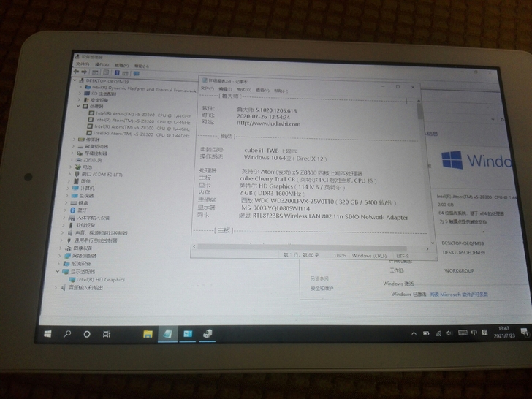Select the last Intel Atom x5-Z8300 processor entry
Viewport: 532px width, 399px height.
tap(137, 134)
